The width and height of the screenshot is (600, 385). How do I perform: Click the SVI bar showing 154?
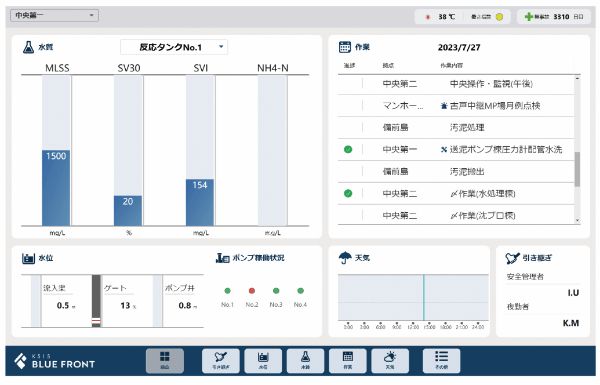click(200, 202)
